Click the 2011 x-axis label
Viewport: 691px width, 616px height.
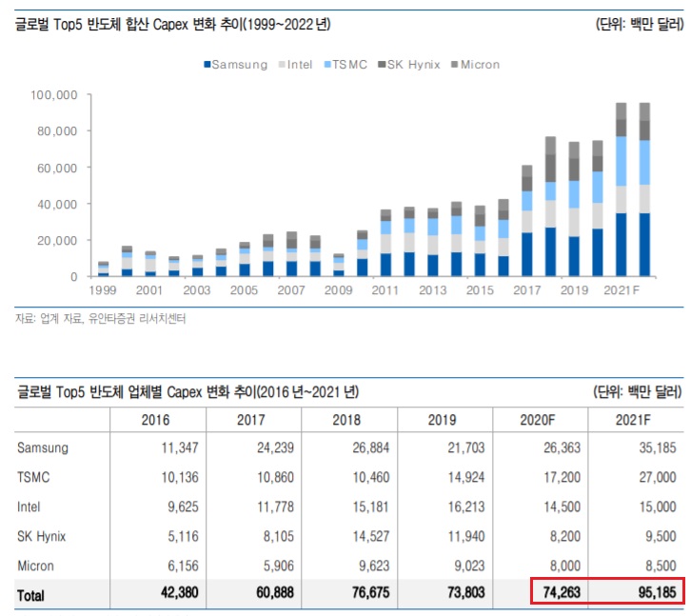coord(385,290)
